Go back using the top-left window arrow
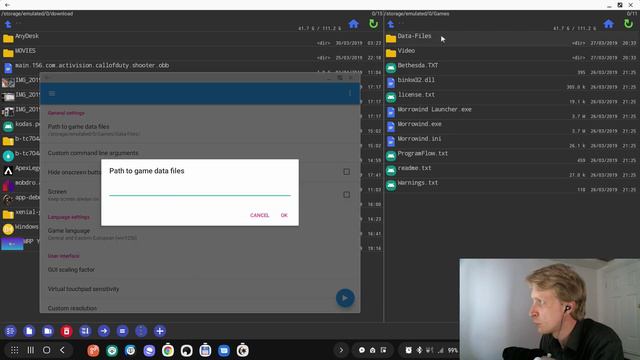Screen dimensions: 640x360 (7, 5)
